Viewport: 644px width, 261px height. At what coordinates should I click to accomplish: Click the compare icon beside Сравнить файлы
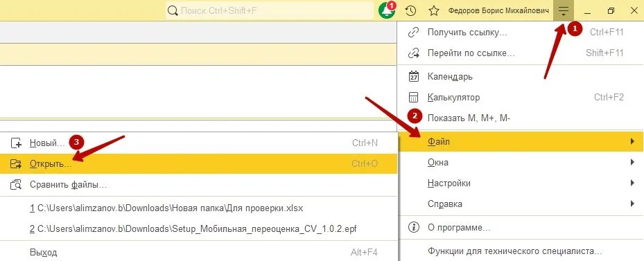pyautogui.click(x=16, y=185)
